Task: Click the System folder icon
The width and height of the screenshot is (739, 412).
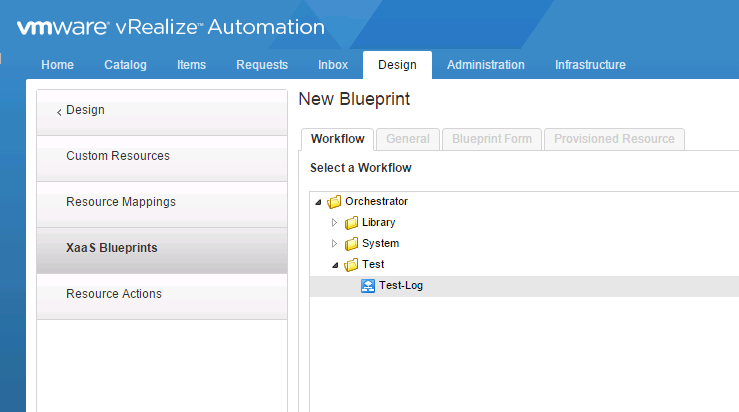Action: coord(351,244)
